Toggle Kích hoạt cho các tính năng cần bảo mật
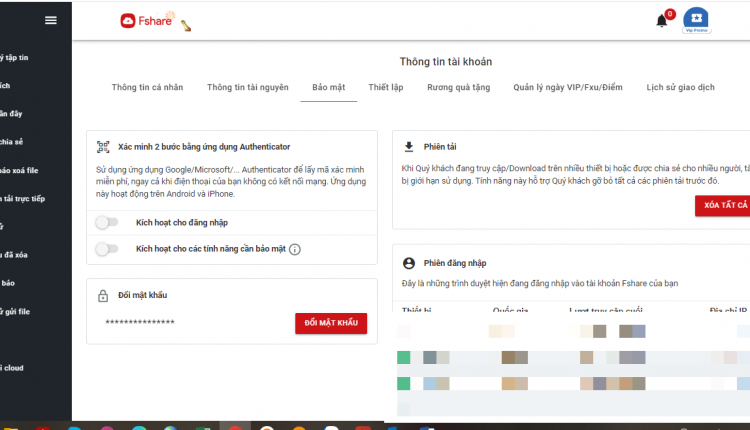Screen dimensions: 750x430 [107, 249]
